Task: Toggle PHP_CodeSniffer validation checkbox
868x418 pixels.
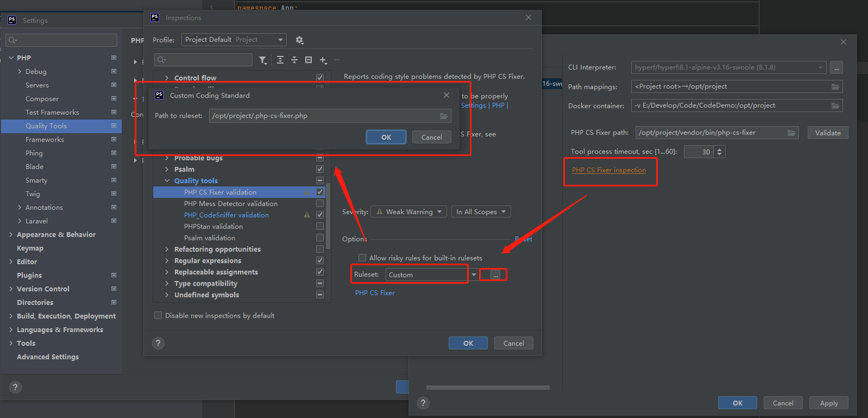Action: click(x=320, y=215)
